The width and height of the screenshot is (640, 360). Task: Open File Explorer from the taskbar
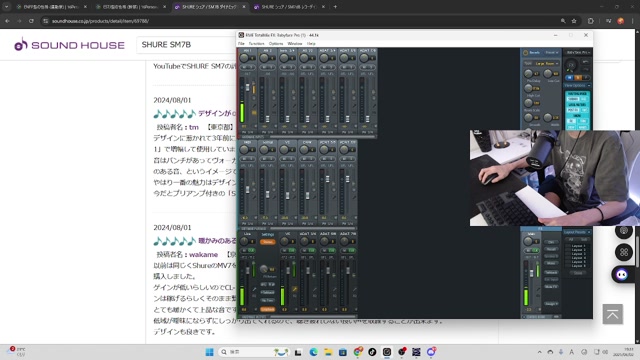click(x=328, y=352)
